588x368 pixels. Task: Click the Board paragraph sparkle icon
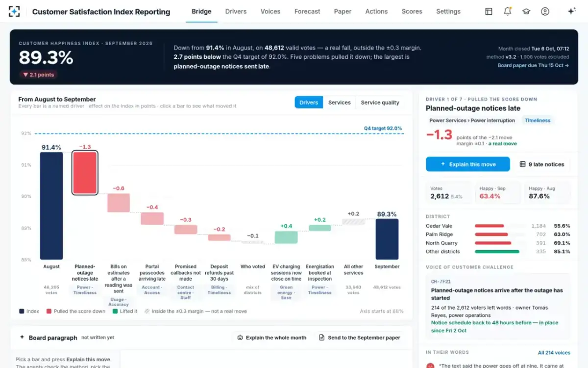pos(22,338)
